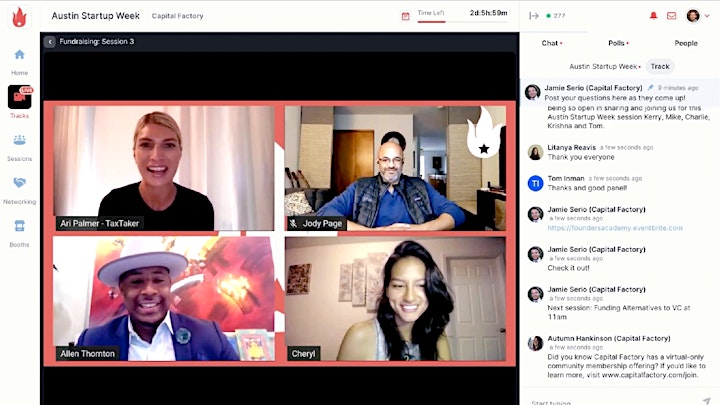This screenshot has height=405, width=720.
Task: Click Jody Page's muted microphone icon
Action: pos(293,224)
